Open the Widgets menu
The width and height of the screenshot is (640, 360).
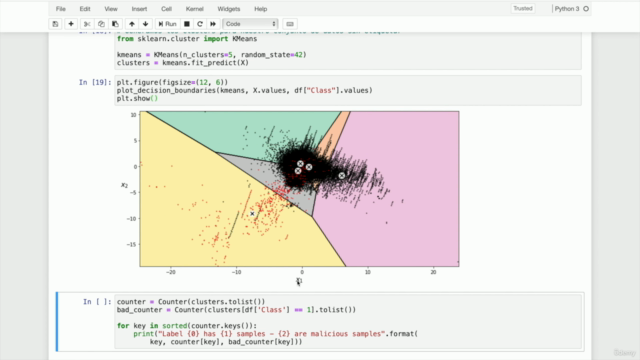pos(229,9)
